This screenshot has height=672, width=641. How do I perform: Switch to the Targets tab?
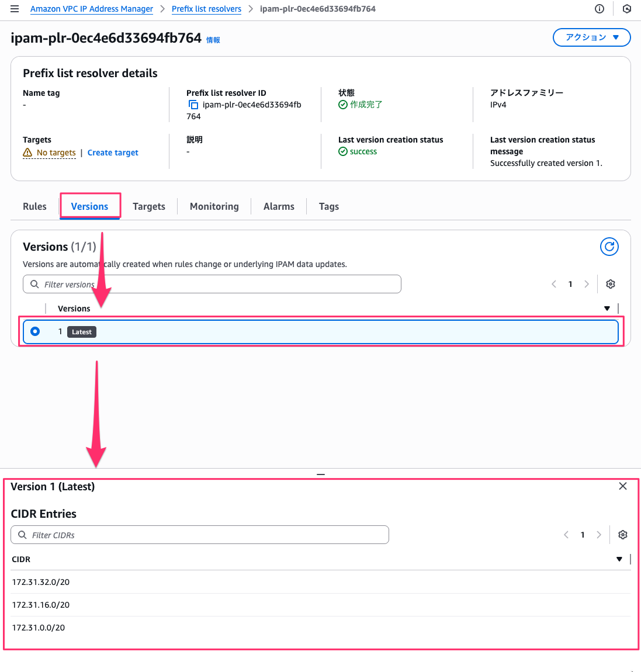click(x=149, y=206)
